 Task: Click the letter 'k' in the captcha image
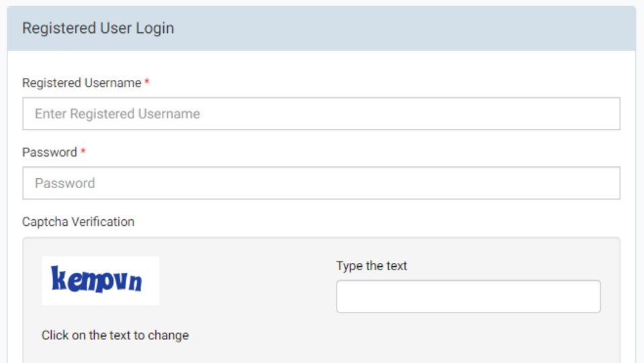click(58, 278)
